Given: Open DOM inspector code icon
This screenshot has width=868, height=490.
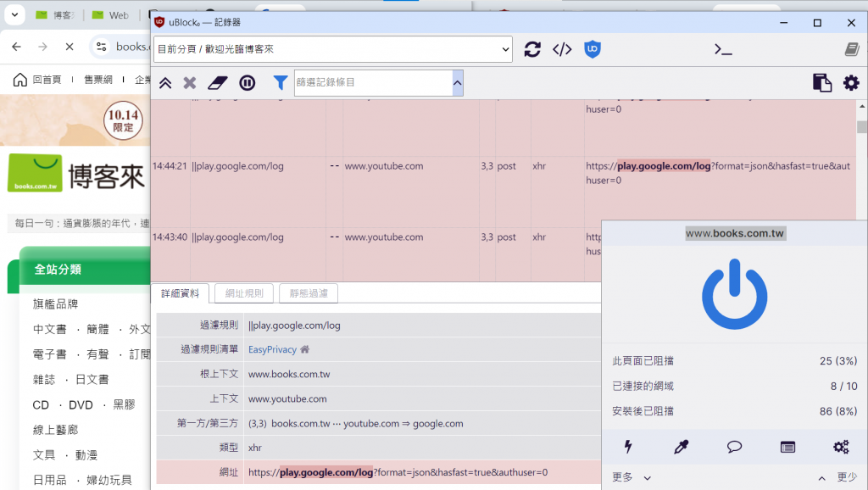Looking at the screenshot, I should [562, 49].
